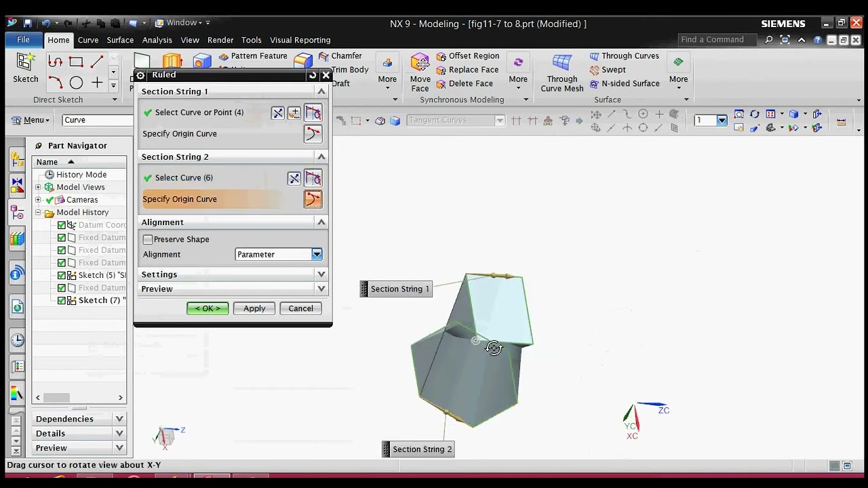The image size is (868, 488).
Task: Click Section String 1 add new set icon
Action: pyautogui.click(x=294, y=113)
